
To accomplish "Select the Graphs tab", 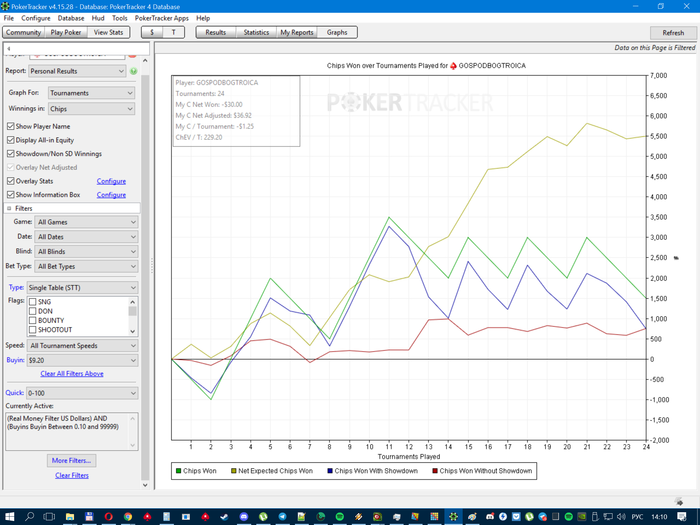I will 337,33.
